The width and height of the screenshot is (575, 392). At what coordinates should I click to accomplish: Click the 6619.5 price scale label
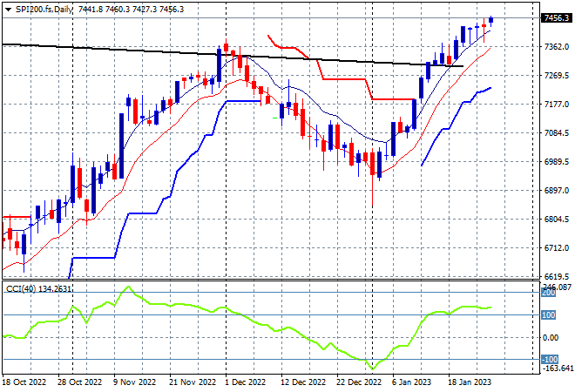557,276
